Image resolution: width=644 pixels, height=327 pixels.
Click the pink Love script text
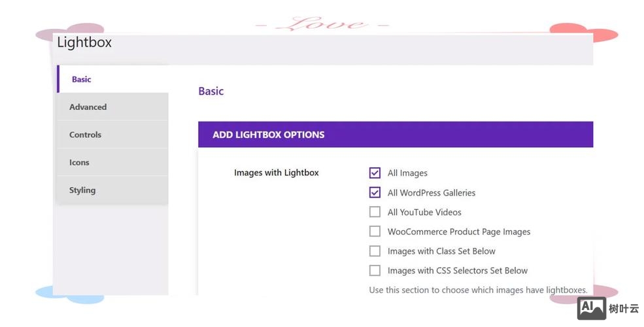322,25
